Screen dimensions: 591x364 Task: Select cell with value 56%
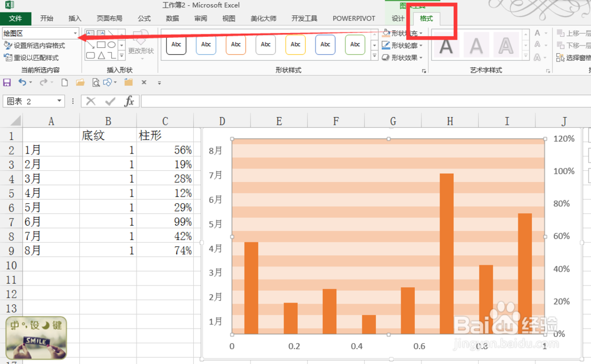pyautogui.click(x=165, y=150)
